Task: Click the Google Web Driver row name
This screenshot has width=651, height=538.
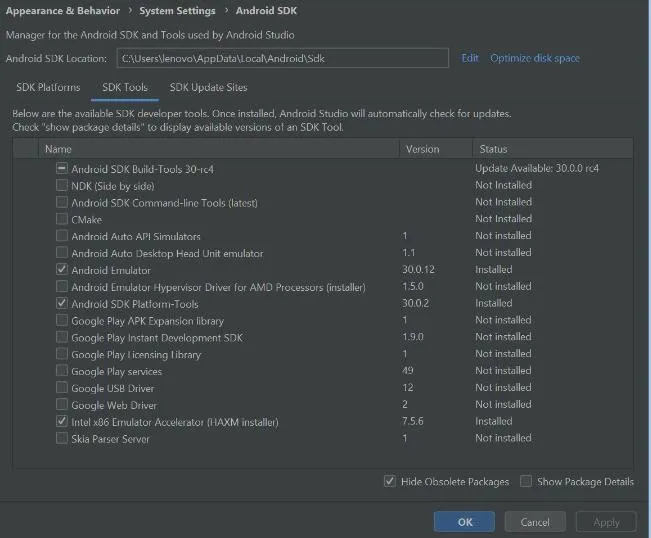Action: point(114,405)
